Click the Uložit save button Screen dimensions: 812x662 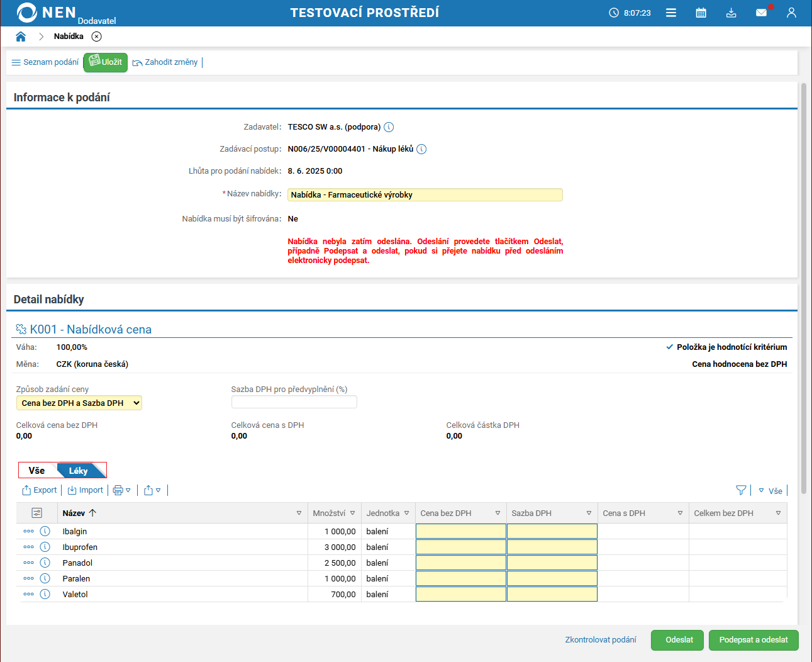pos(106,62)
